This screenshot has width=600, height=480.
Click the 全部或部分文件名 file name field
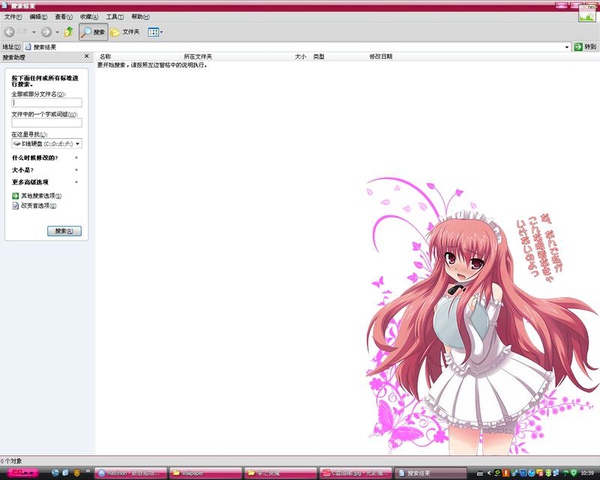[47, 102]
